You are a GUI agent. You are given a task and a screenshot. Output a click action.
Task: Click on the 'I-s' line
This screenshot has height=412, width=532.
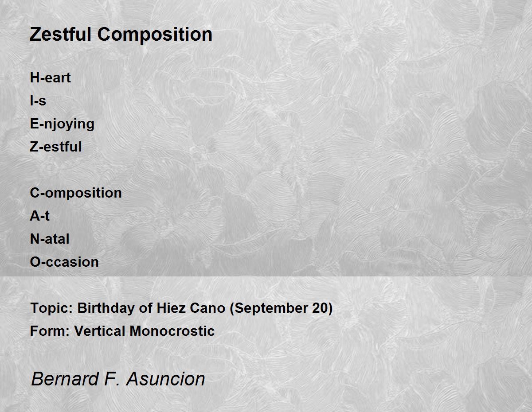point(38,101)
